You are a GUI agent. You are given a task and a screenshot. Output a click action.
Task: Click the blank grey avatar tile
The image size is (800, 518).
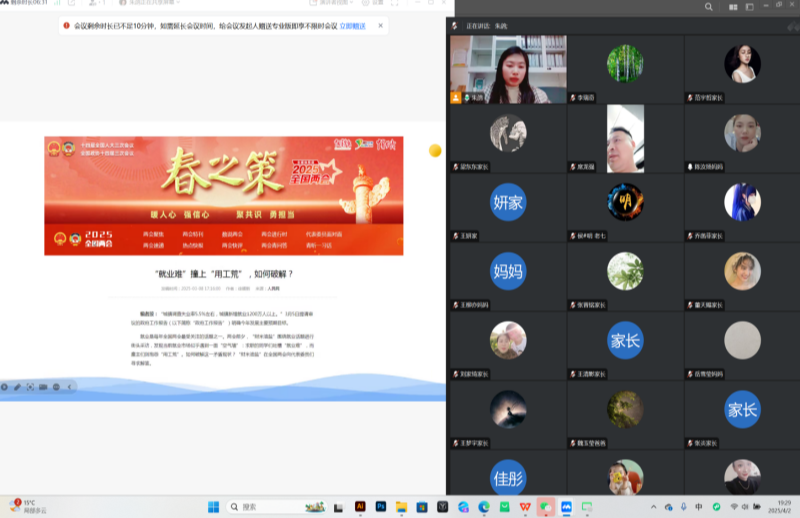click(742, 340)
